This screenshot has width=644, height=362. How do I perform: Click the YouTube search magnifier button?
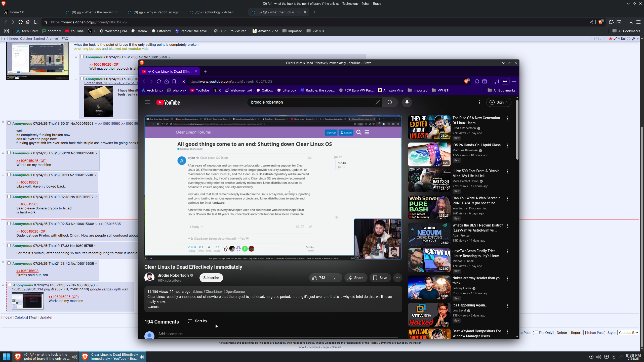[x=390, y=102]
